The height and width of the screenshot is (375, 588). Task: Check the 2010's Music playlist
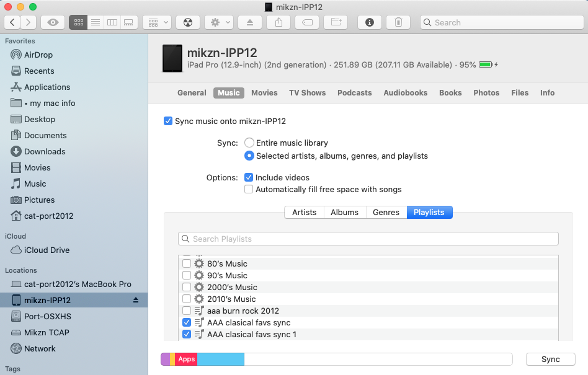click(187, 299)
